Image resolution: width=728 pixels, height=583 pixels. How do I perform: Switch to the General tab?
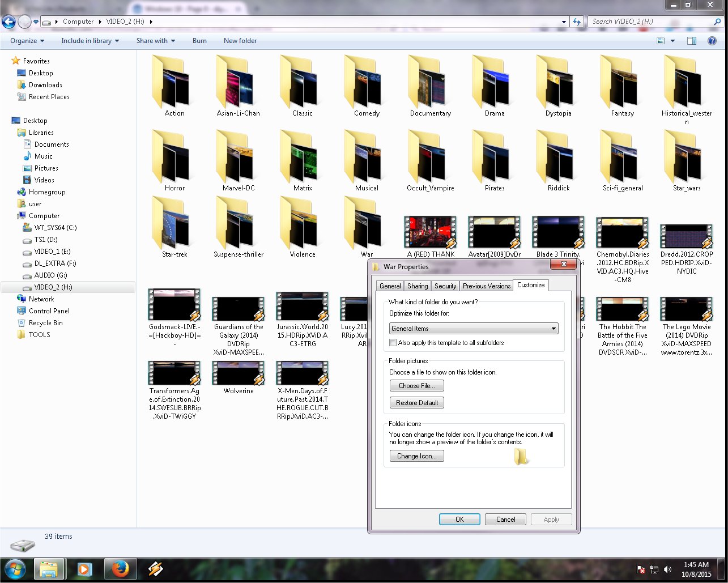point(390,286)
